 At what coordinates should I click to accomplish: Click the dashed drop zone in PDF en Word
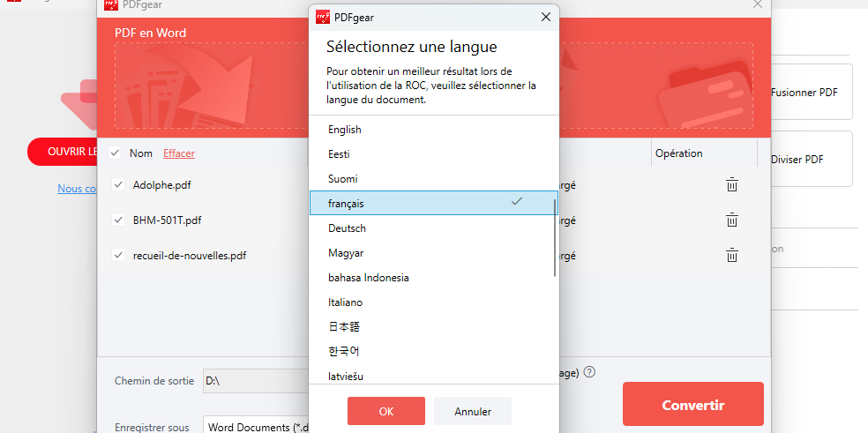[210, 86]
